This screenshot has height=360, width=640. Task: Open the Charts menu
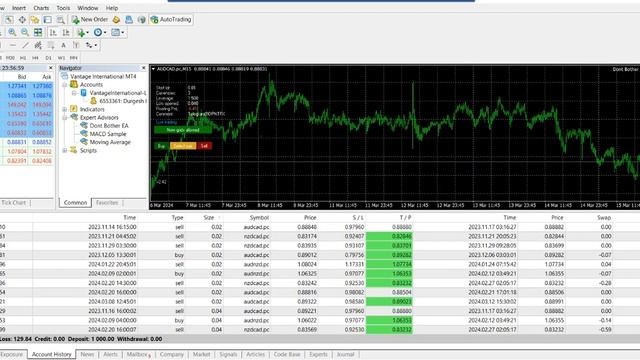click(x=41, y=8)
